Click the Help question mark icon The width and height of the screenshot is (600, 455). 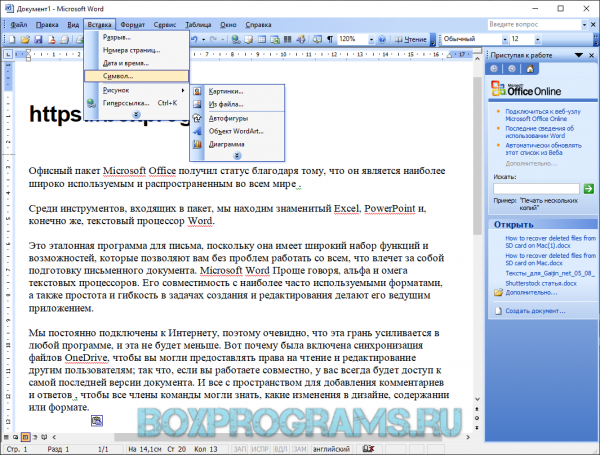(x=382, y=39)
